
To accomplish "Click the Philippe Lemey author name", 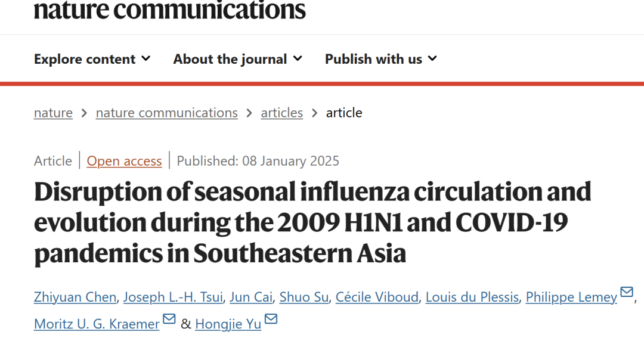I will (x=571, y=297).
